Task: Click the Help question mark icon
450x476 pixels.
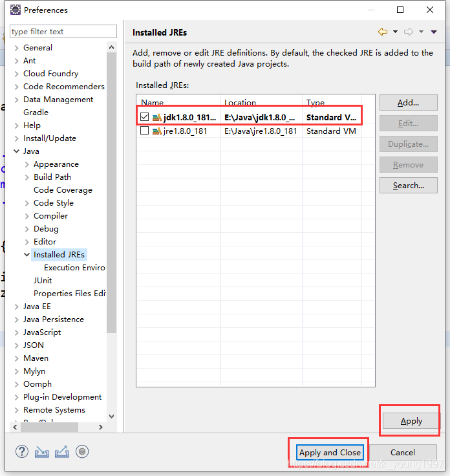Action: pos(22,451)
